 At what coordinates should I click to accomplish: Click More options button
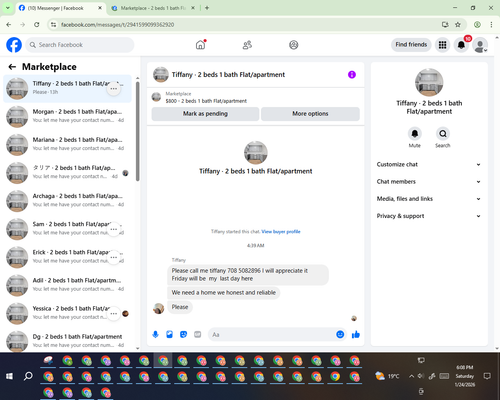310,114
